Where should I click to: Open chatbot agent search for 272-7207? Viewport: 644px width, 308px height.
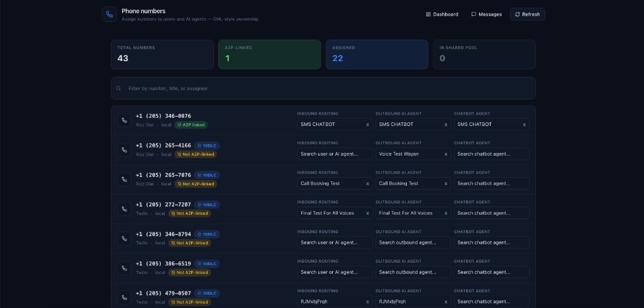492,213
